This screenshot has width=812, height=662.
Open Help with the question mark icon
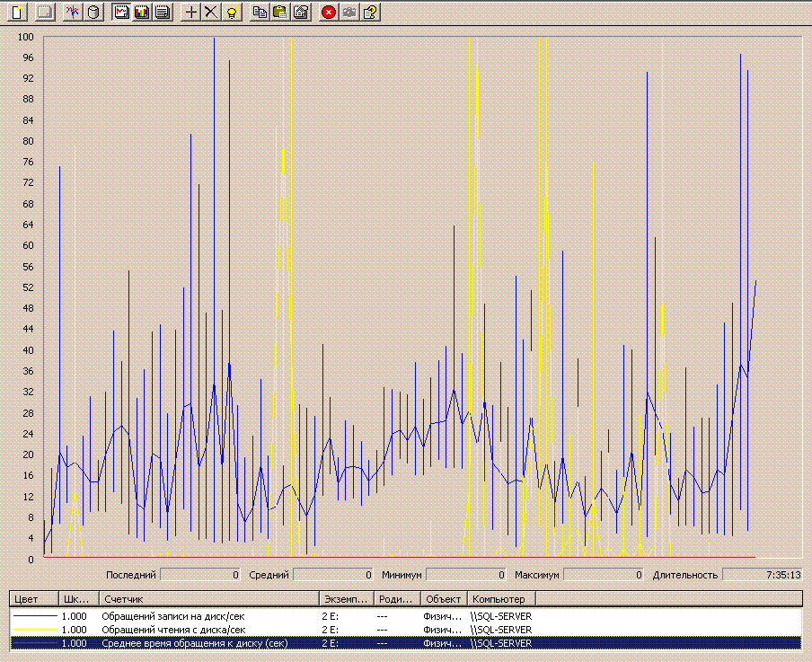[369, 12]
